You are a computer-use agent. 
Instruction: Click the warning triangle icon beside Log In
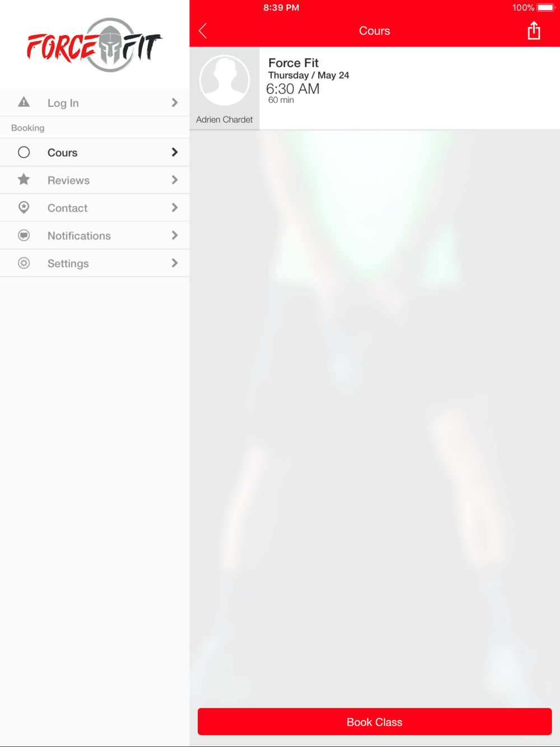(24, 102)
